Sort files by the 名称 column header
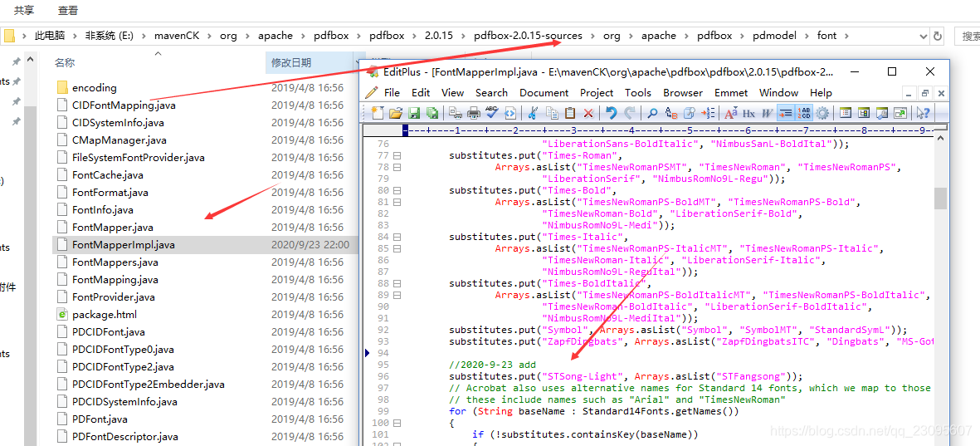This screenshot has width=980, height=446. pos(65,62)
